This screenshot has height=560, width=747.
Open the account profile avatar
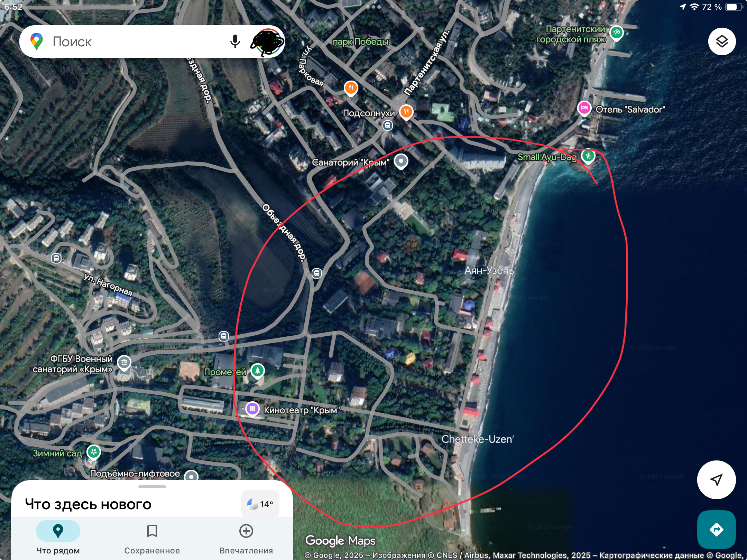point(267,42)
